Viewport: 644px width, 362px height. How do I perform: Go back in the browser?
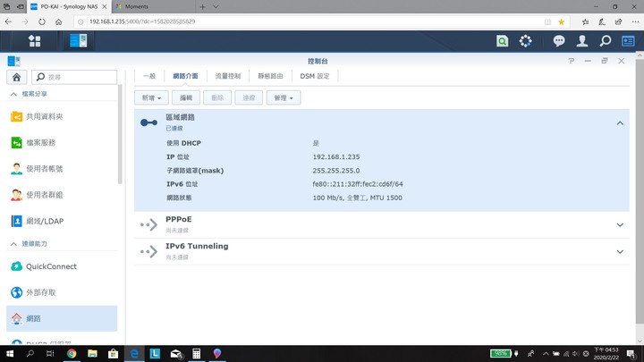point(8,21)
